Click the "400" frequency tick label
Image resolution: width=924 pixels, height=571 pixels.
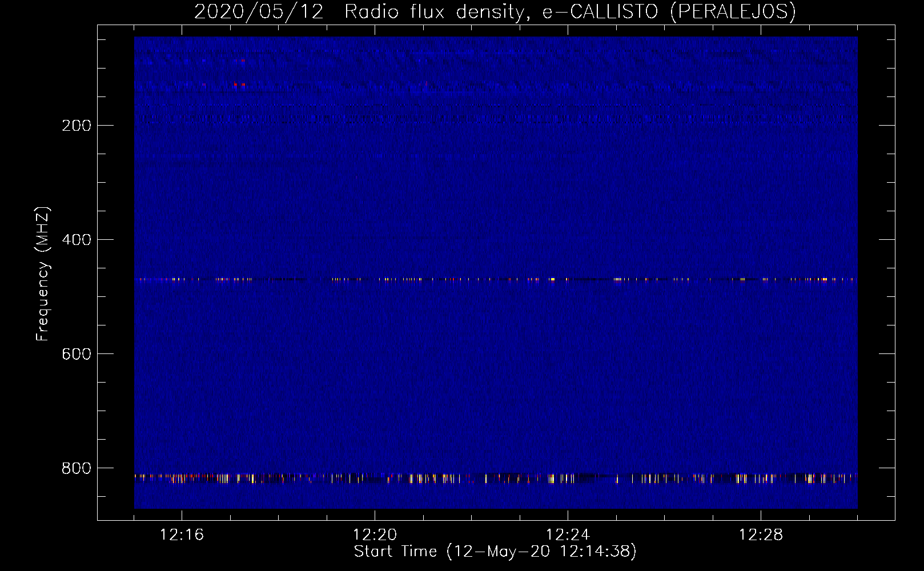pos(77,240)
